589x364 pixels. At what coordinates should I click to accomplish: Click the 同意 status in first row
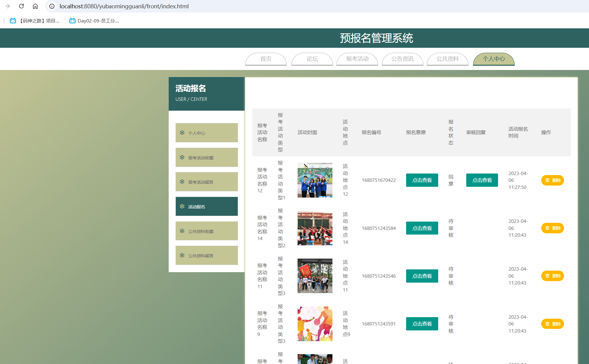(x=451, y=180)
